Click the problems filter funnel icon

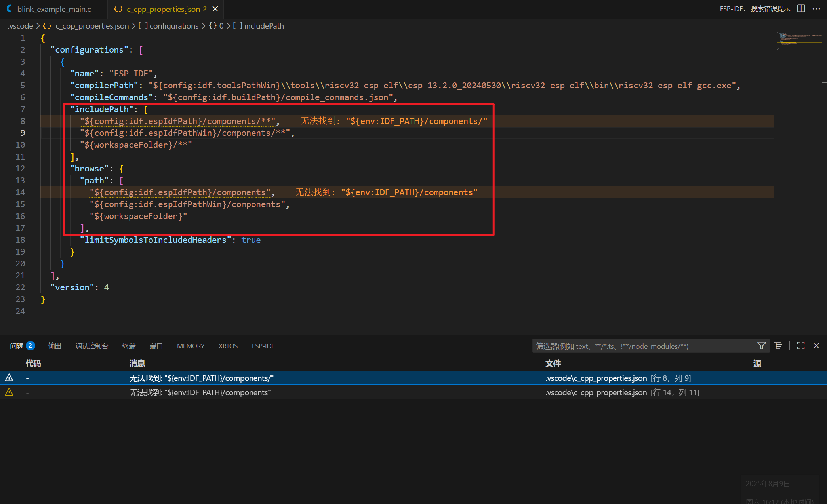(x=761, y=346)
